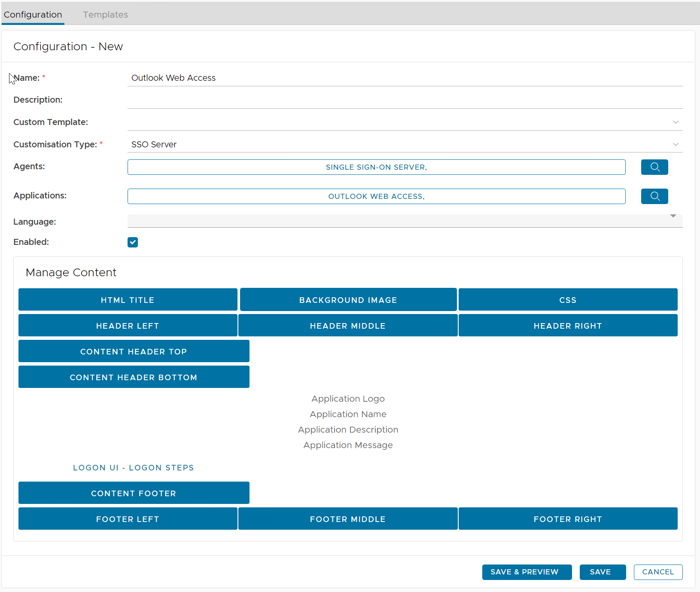Click into the Name text field
Screen dimensions: 700x592
pos(405,78)
